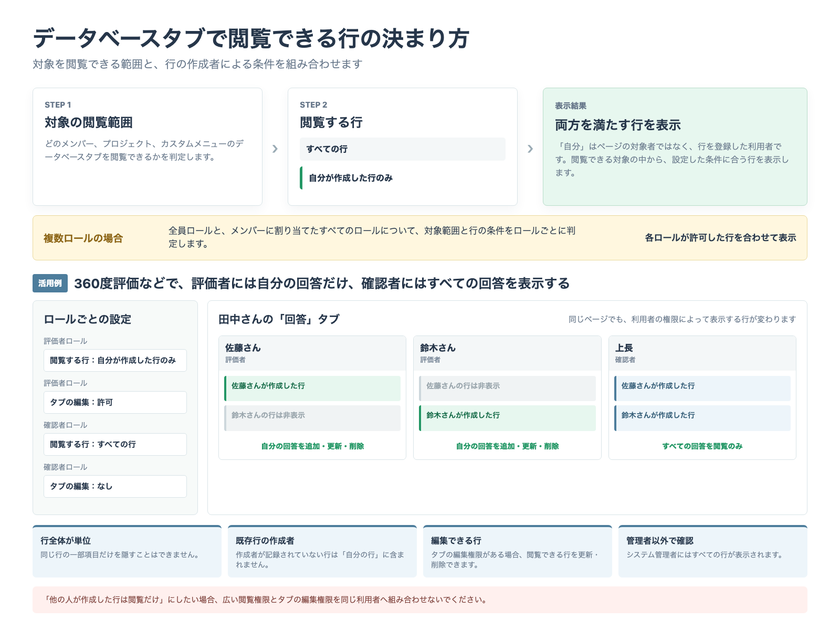Click the 田中さんの「回答」タブ heading
This screenshot has height=630, width=840.
(x=279, y=319)
